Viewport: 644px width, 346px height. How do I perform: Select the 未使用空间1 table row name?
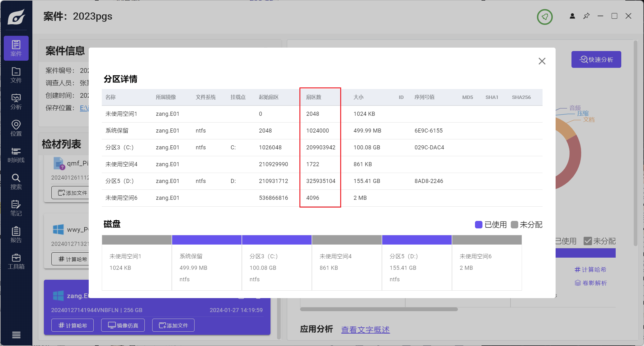click(121, 114)
